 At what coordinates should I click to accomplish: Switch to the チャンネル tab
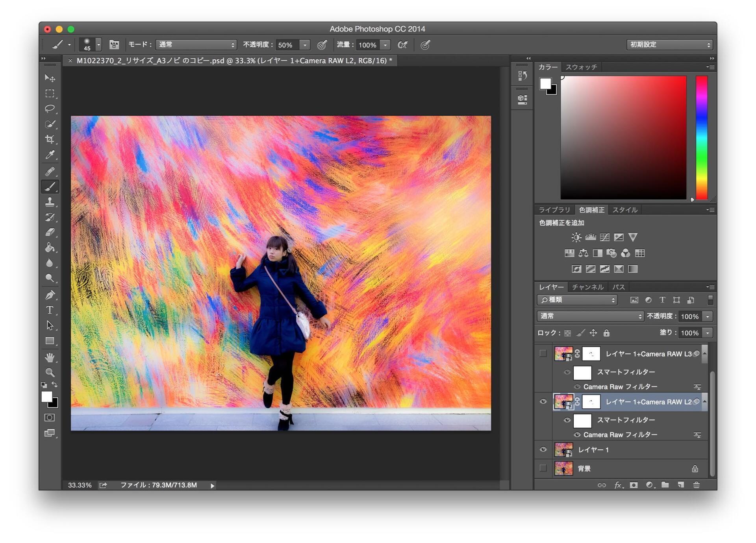[x=587, y=287]
